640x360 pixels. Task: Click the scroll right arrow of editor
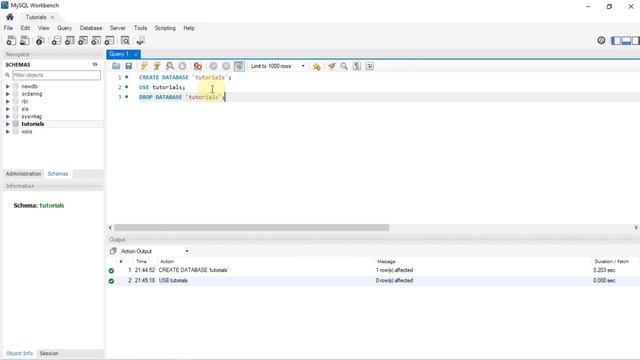pyautogui.click(x=636, y=227)
